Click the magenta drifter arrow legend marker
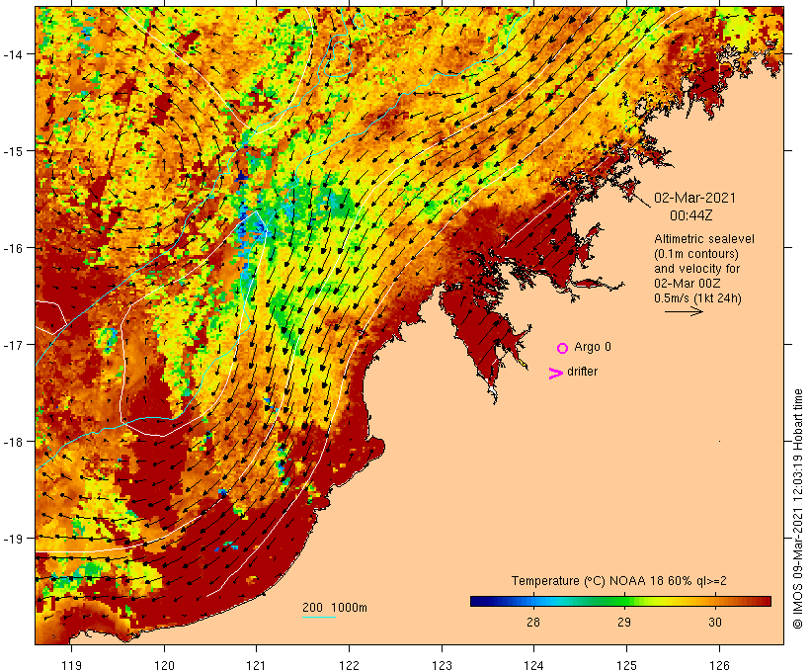 pyautogui.click(x=555, y=374)
